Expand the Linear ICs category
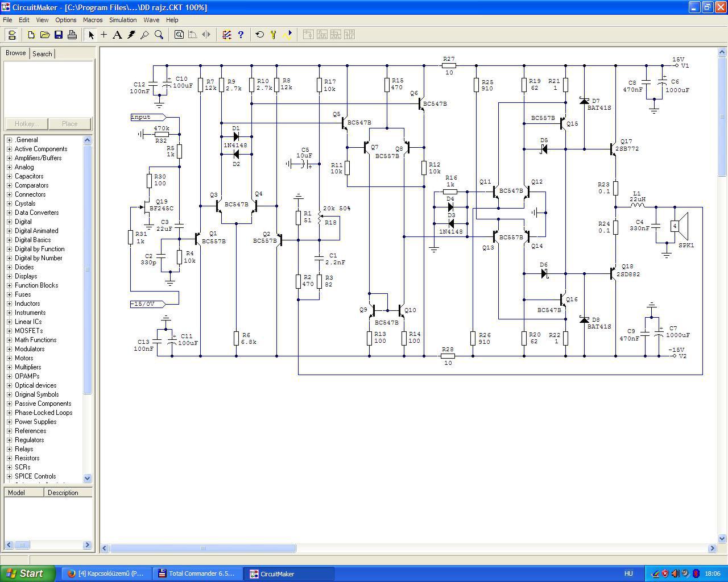The width and height of the screenshot is (728, 582). (x=9, y=322)
